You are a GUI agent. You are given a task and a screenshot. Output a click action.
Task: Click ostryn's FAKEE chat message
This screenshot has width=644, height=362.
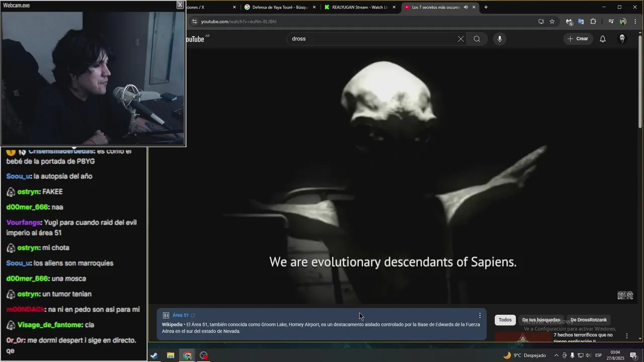coord(53,192)
